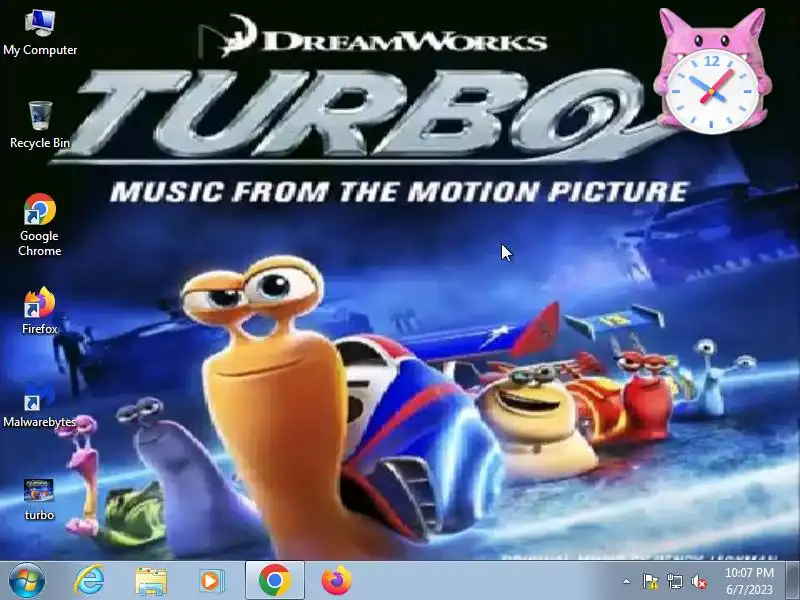Launch Windows Media Player from taskbar

tap(211, 581)
